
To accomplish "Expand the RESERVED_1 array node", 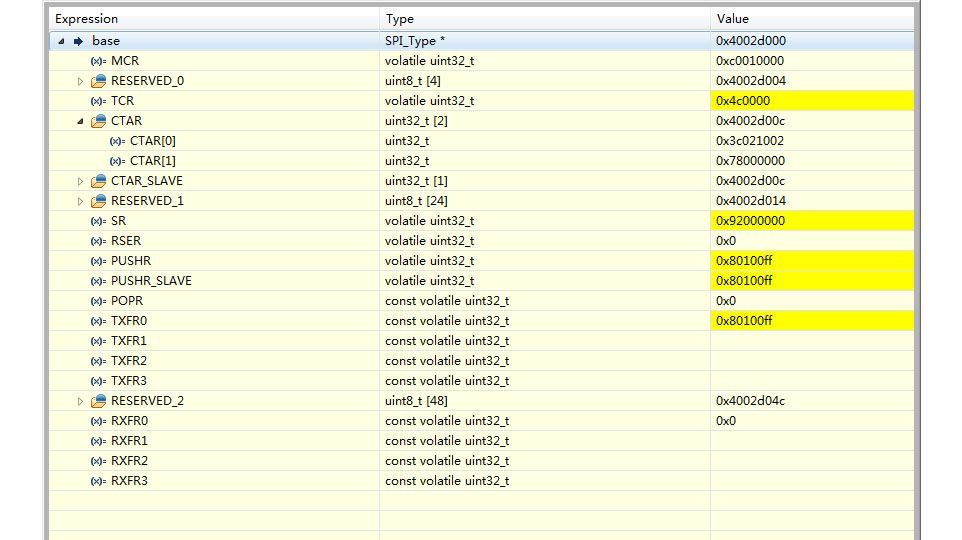I will click(81, 201).
